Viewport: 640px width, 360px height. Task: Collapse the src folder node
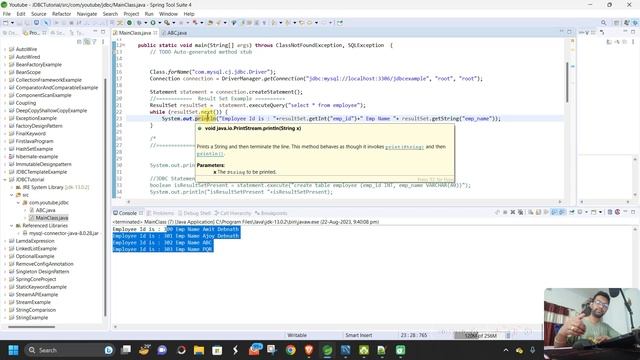coord(12,195)
